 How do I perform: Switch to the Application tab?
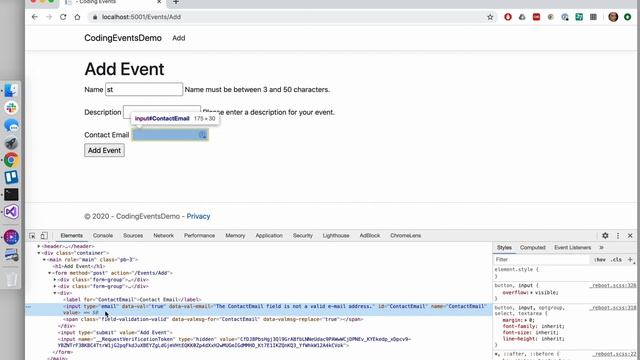(269, 236)
